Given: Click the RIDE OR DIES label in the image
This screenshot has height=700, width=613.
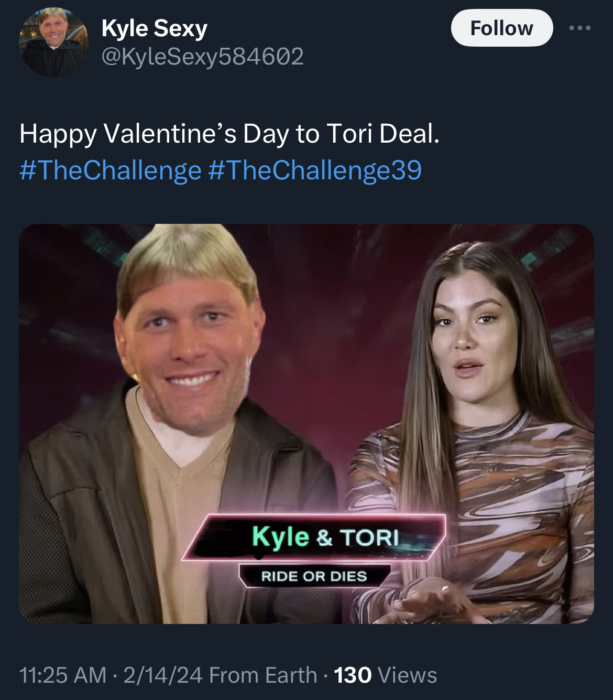Looking at the screenshot, I should pos(314,576).
